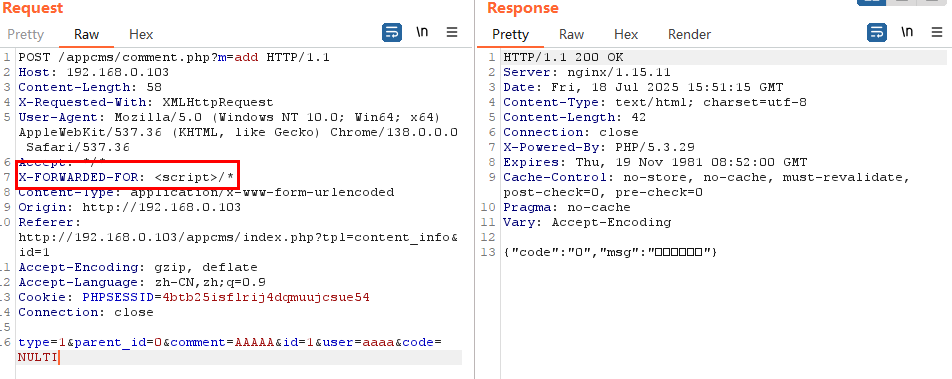
Task: Switch Response view to the Raw tab
Action: pyautogui.click(x=571, y=34)
